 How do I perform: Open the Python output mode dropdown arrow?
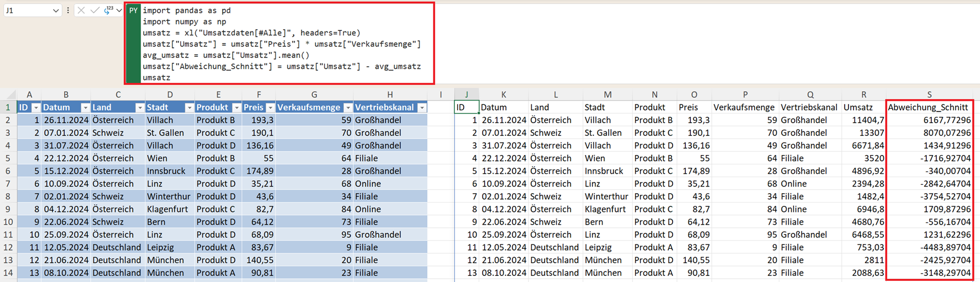point(119,10)
